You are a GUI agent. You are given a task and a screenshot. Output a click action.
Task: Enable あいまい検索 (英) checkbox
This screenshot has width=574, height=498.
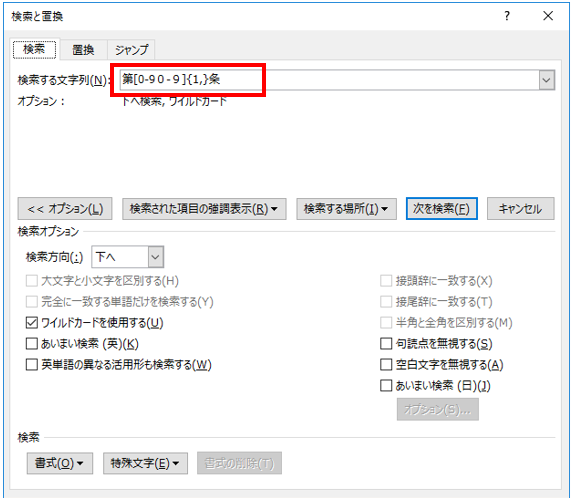32,343
